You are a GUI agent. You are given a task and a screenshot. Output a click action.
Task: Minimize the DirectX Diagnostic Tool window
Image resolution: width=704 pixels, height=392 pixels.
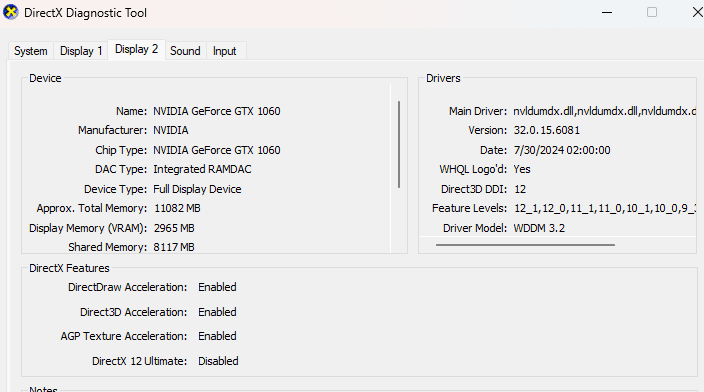[x=607, y=13]
